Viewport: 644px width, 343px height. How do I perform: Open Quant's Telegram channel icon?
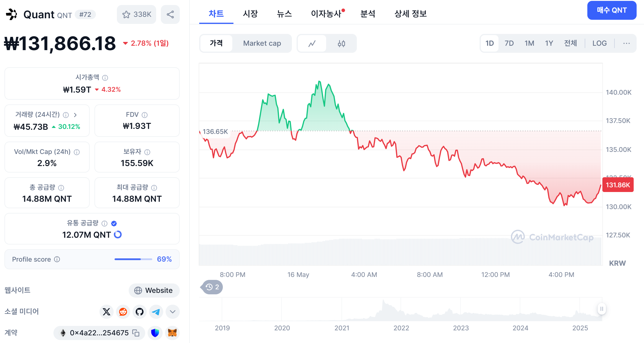(x=156, y=312)
